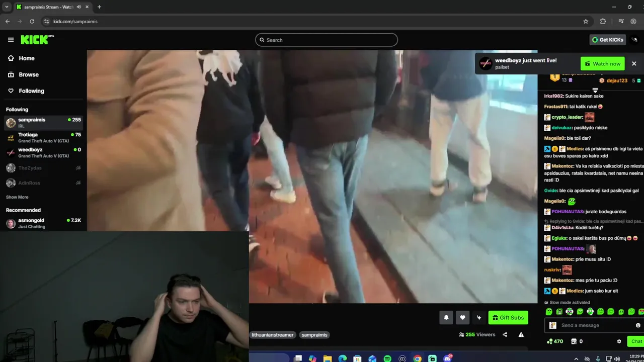The image size is (644, 362).
Task: Open Microsoft Edge from taskbar
Action: click(x=343, y=358)
